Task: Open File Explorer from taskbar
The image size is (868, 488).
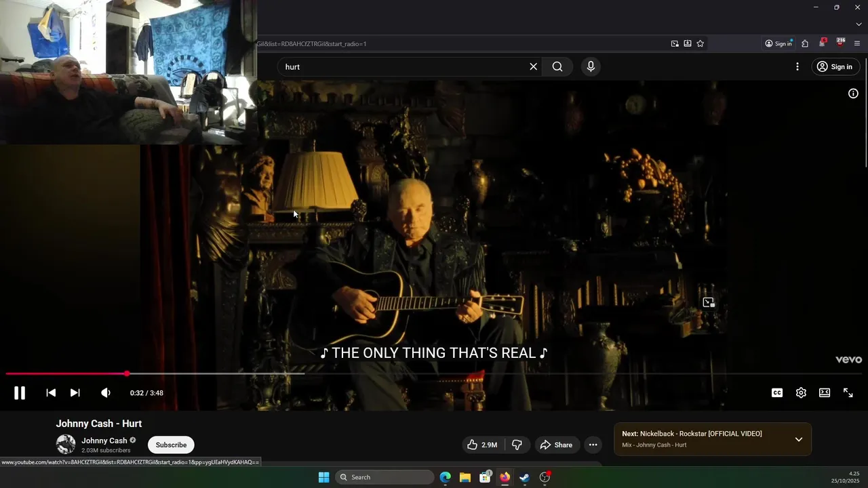Action: (465, 477)
